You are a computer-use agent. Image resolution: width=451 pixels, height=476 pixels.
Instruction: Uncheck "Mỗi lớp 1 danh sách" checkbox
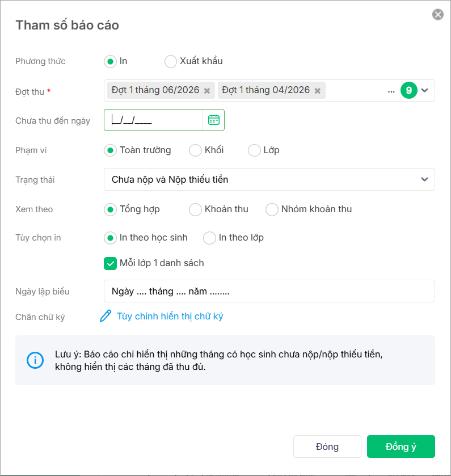pos(111,263)
